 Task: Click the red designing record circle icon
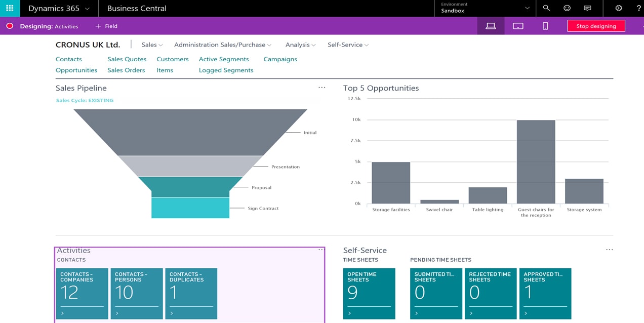pos(10,26)
